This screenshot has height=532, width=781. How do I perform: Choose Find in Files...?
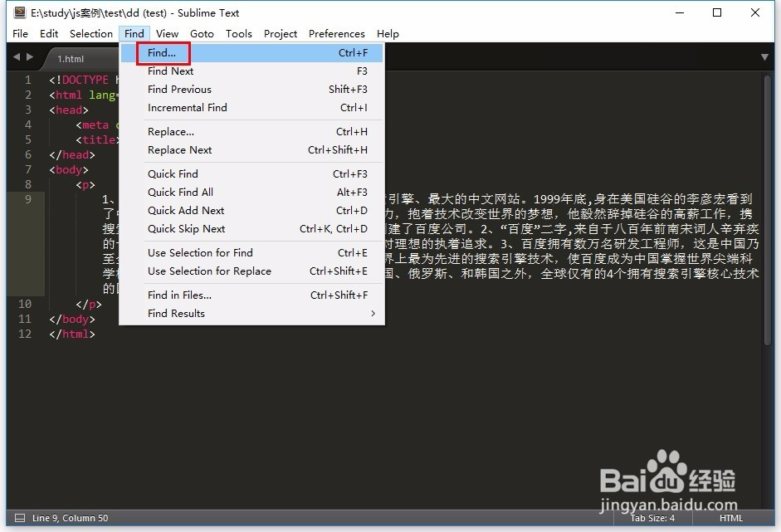252,295
